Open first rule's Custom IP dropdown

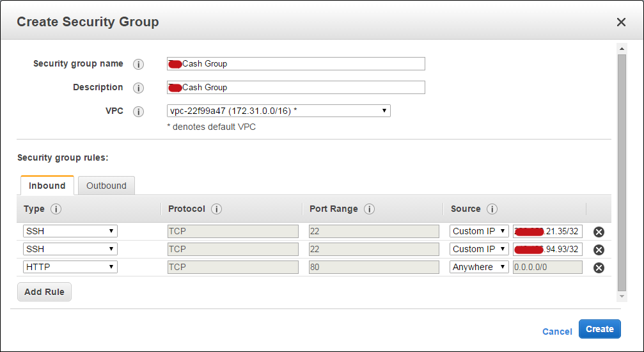pyautogui.click(x=479, y=231)
